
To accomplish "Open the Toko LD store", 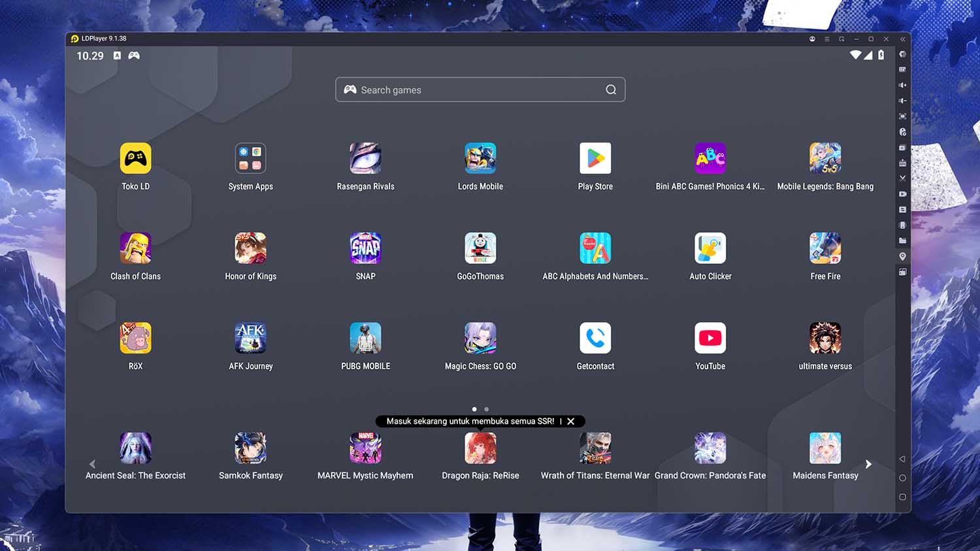I will tap(135, 158).
